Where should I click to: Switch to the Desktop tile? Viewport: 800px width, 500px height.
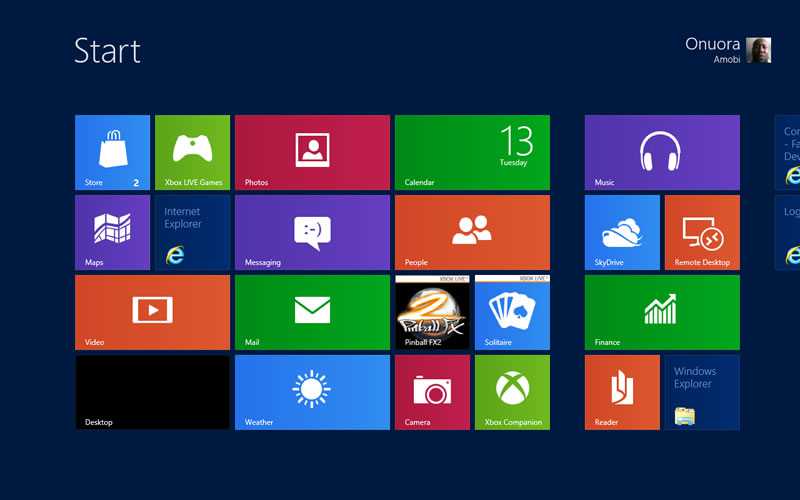point(152,392)
